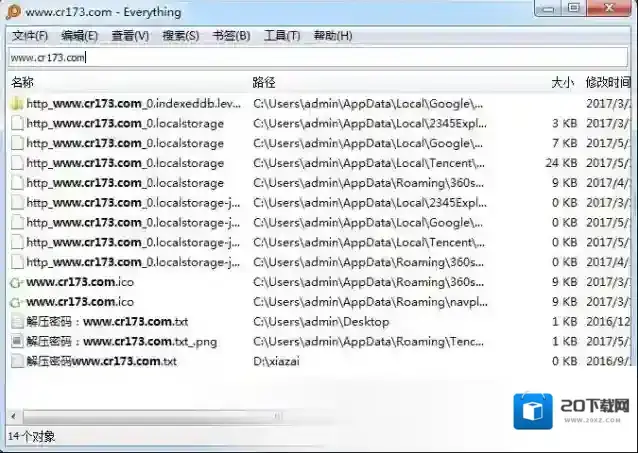Sort results by 名称 column header
638x453 pixels.
coord(22,82)
